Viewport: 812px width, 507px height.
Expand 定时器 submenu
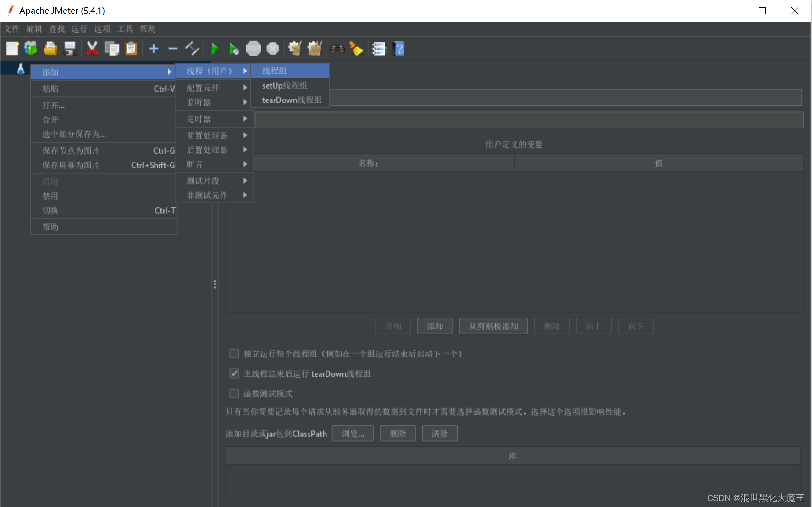[214, 119]
